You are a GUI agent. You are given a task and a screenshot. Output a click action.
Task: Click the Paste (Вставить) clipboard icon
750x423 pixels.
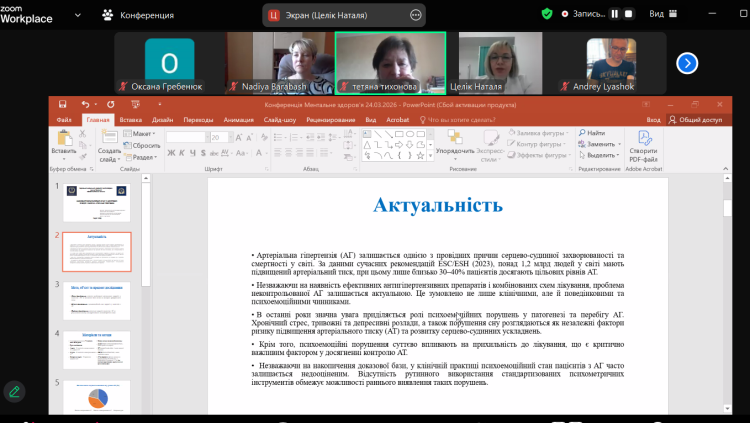63,138
